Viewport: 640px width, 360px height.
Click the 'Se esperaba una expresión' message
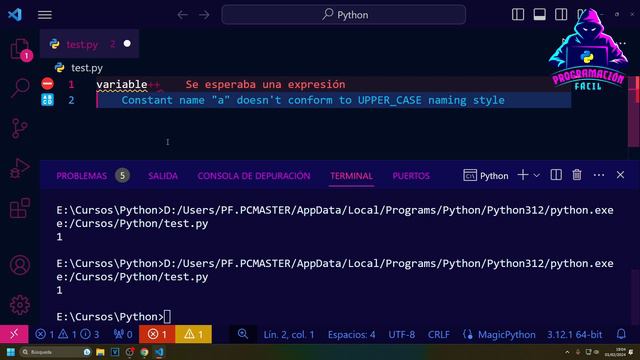265,84
